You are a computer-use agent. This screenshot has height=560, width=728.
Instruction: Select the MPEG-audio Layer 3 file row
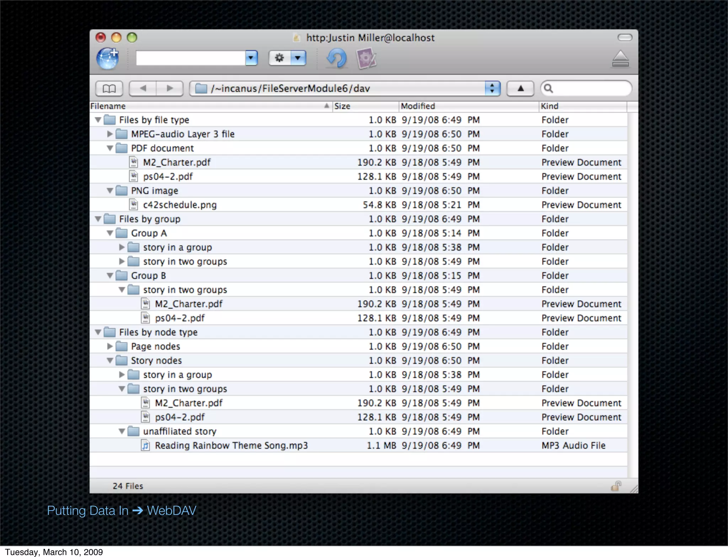click(x=358, y=134)
